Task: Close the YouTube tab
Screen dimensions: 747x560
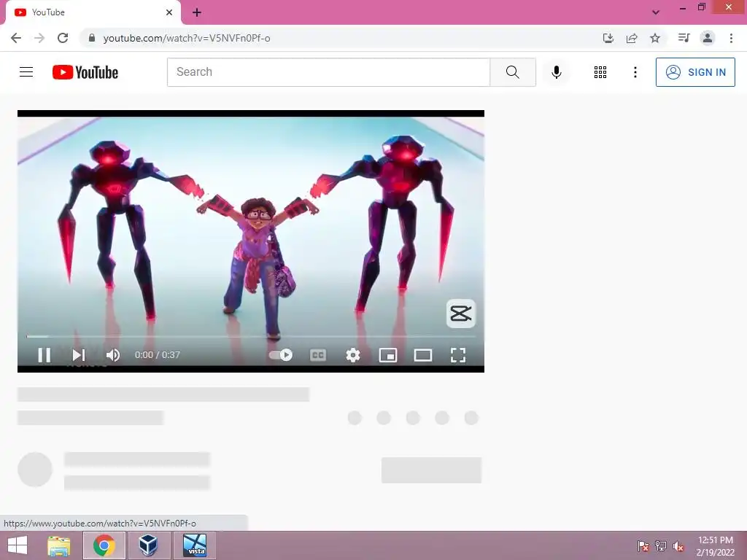Action: 169,12
